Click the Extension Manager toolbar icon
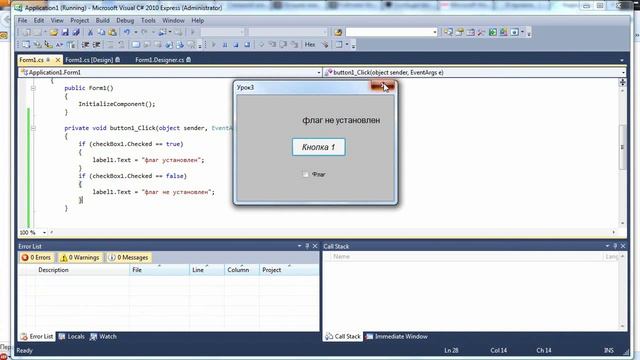 [504, 32]
